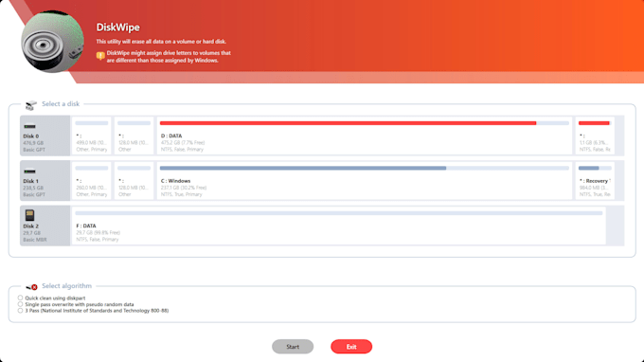This screenshot has height=362, width=644.
Task: Select Disk 1's 260.0 MB partition
Action: pyautogui.click(x=92, y=180)
